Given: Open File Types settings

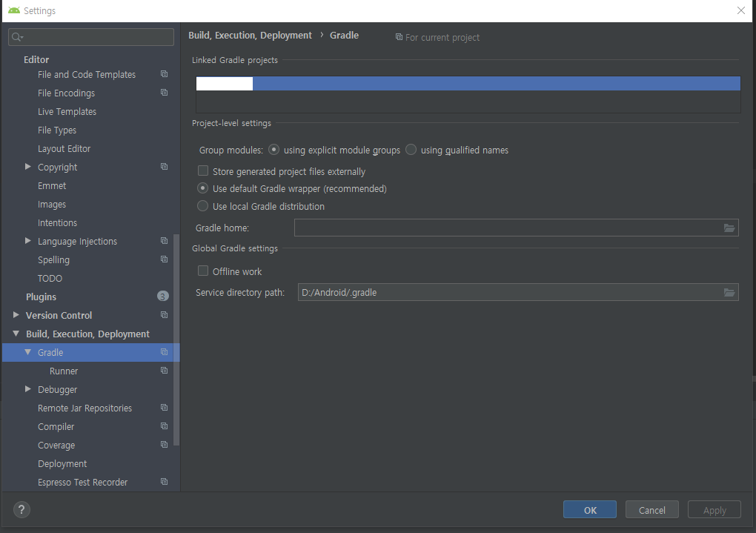Looking at the screenshot, I should (57, 130).
